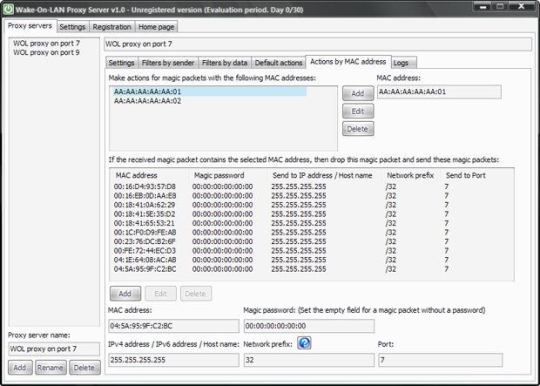
Task: Click Delete beside the MAC address list
Action: [x=358, y=129]
